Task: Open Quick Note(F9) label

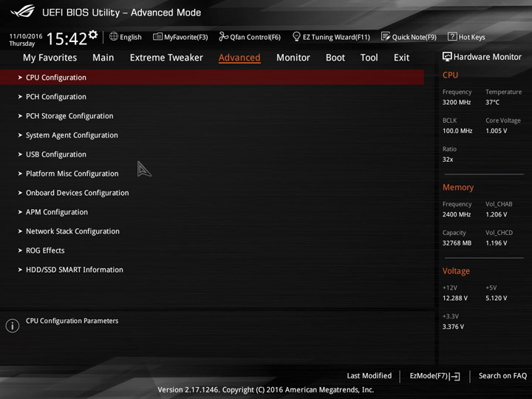Action: coord(415,37)
